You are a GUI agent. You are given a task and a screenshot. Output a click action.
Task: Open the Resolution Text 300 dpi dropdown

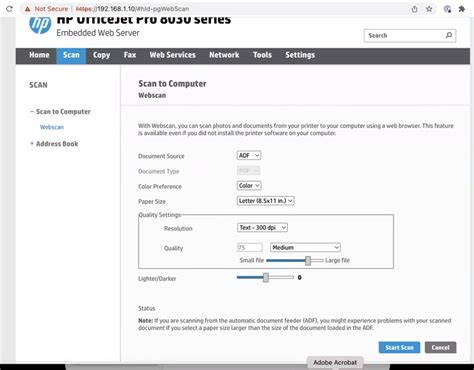click(x=262, y=228)
